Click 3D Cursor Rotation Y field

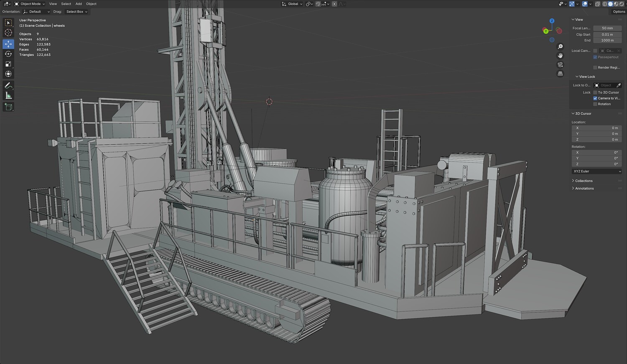click(596, 158)
